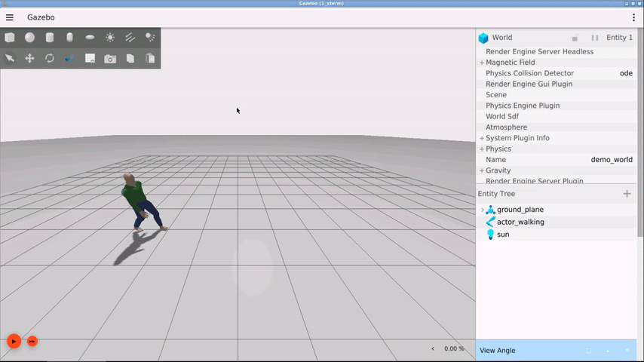The height and width of the screenshot is (362, 644).
Task: Open the grid configuration icon
Action: click(90, 58)
